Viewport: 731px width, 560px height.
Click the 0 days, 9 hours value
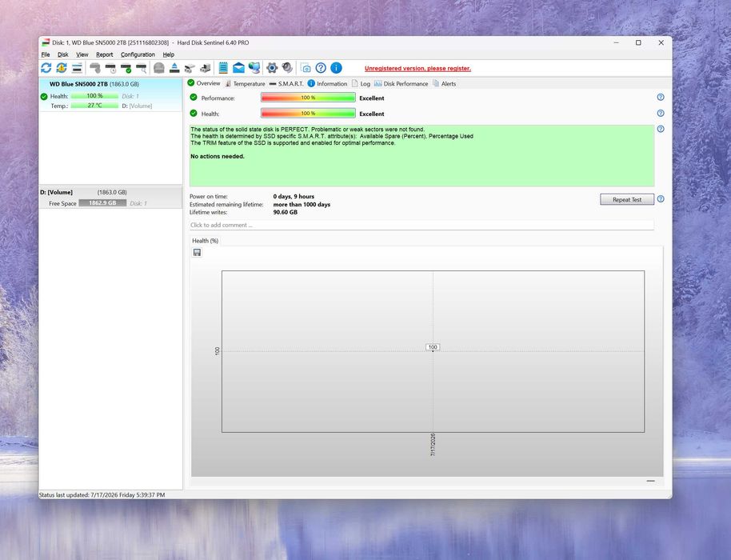pyautogui.click(x=294, y=196)
